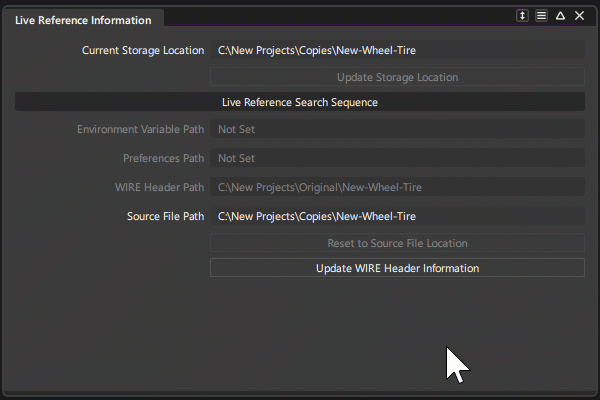Collapse the Live Reference Search Sequence section

click(x=299, y=102)
